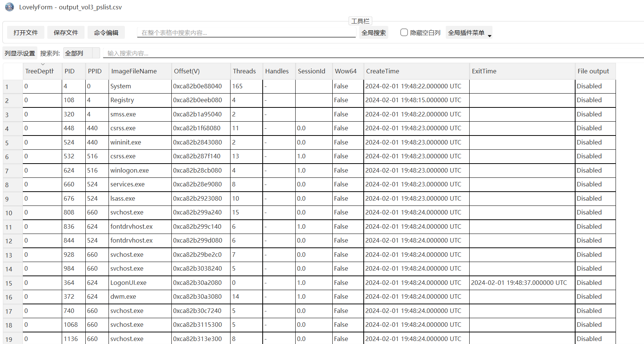
Task: Click the Disabled cell in row 1
Action: pyautogui.click(x=595, y=86)
